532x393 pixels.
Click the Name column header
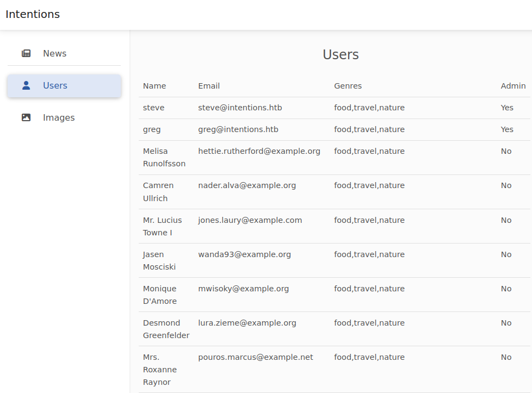tap(154, 86)
